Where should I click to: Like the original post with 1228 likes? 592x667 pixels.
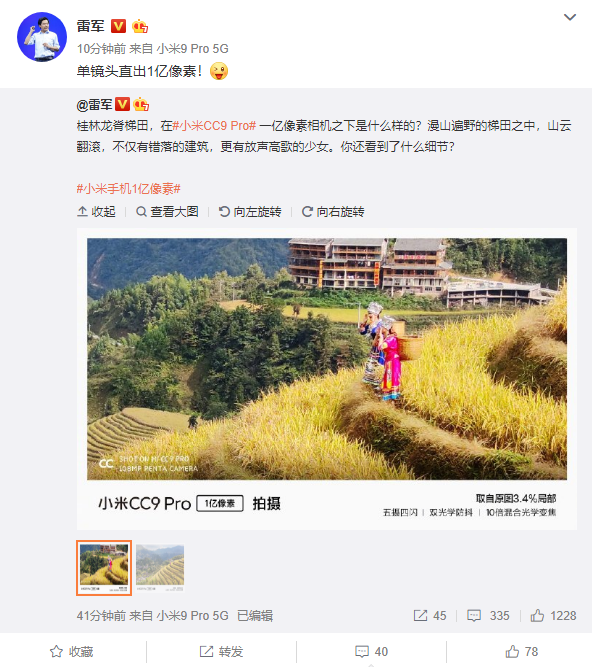tap(553, 616)
